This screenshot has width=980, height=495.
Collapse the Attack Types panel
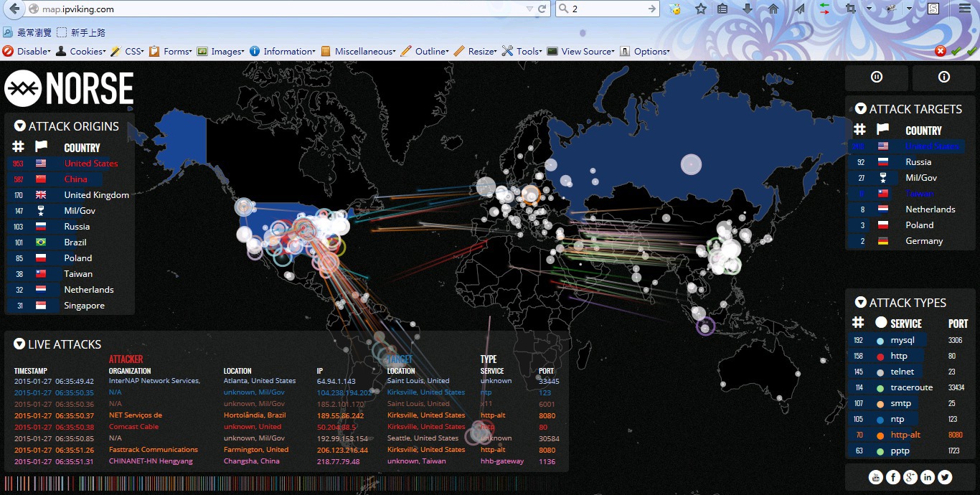[x=861, y=303]
